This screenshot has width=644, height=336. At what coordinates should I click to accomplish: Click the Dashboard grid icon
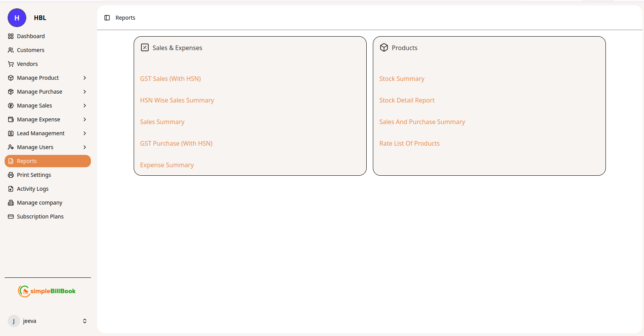[11, 36]
